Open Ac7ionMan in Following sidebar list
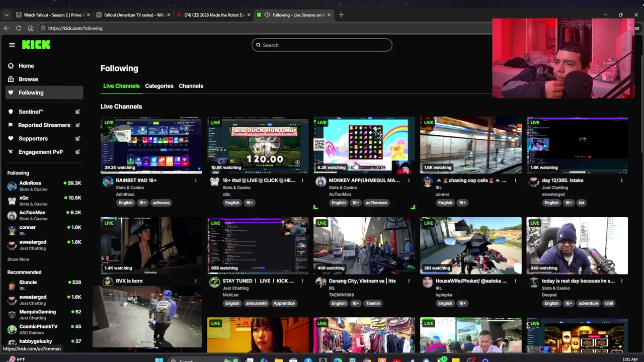Image resolution: width=644 pixels, height=362 pixels. [44, 215]
